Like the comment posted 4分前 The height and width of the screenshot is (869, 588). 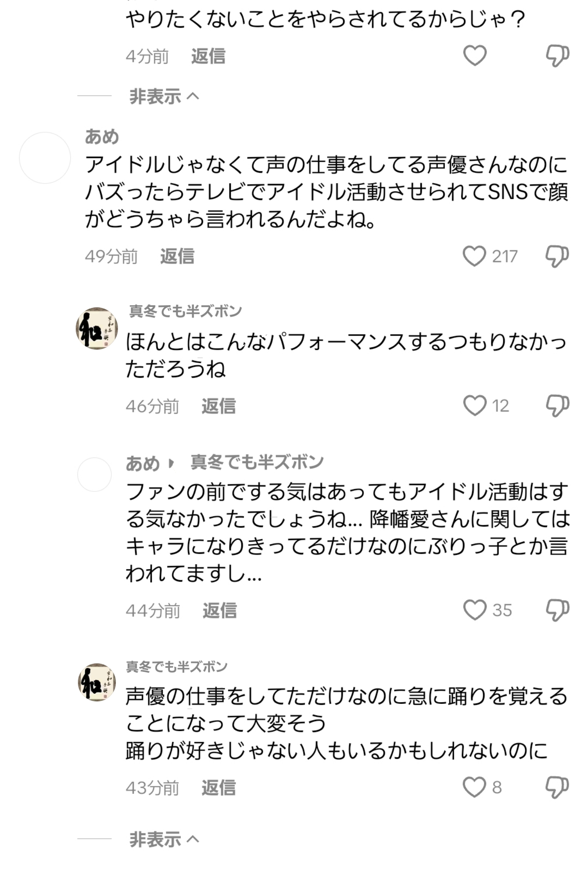pyautogui.click(x=475, y=56)
